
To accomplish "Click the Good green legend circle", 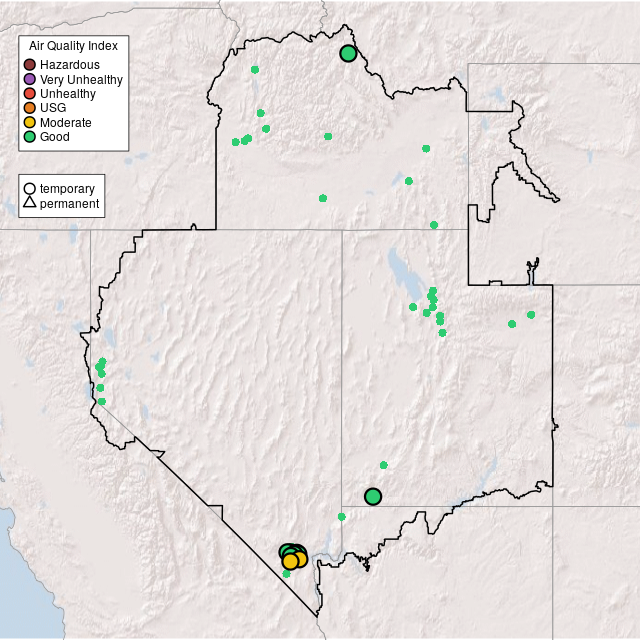I will (x=30, y=136).
